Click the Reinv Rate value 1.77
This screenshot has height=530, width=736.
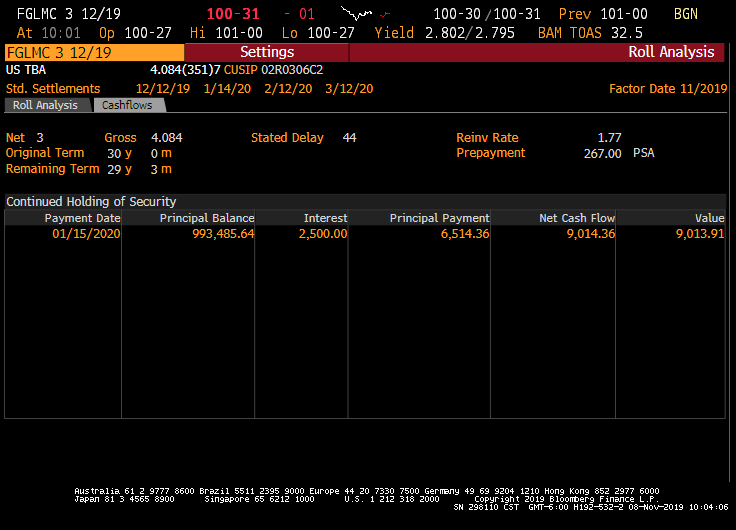(x=609, y=138)
